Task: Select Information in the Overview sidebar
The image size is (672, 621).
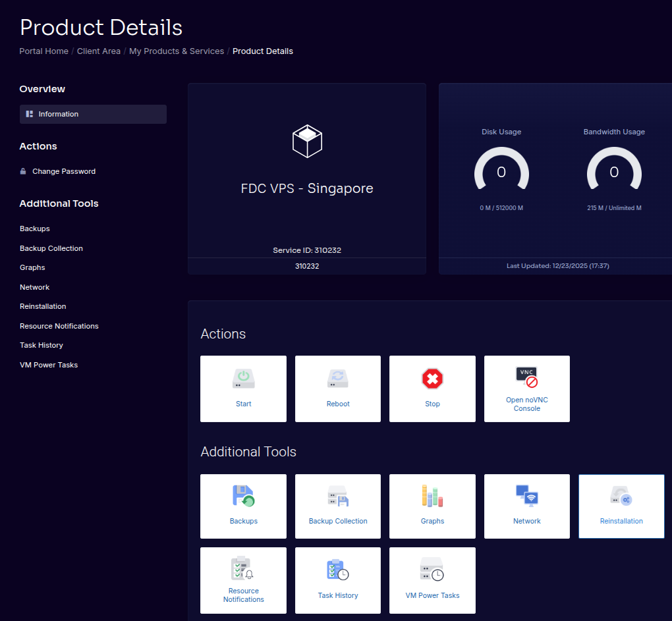Action: (x=58, y=114)
